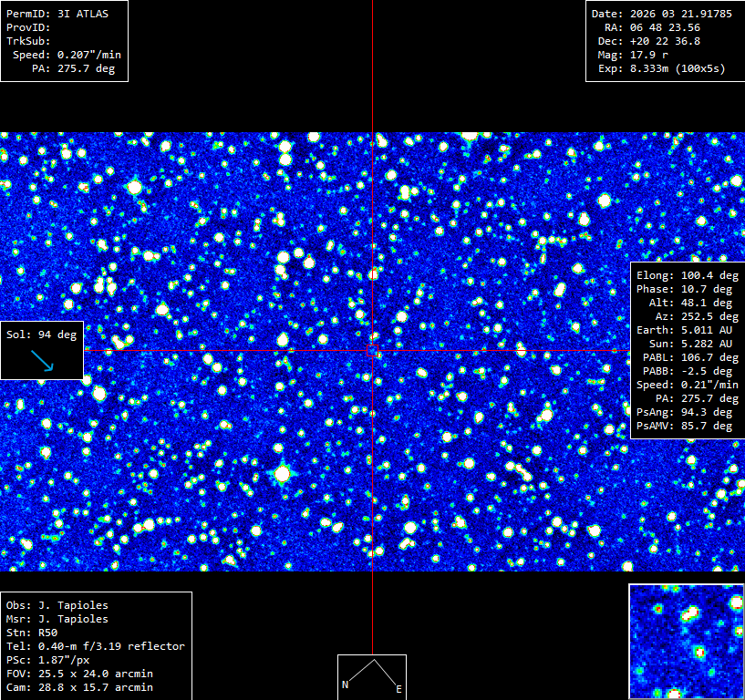Click the PsAng: 94.3 deg entry
The width and height of the screenshot is (745, 700).
coord(684,412)
